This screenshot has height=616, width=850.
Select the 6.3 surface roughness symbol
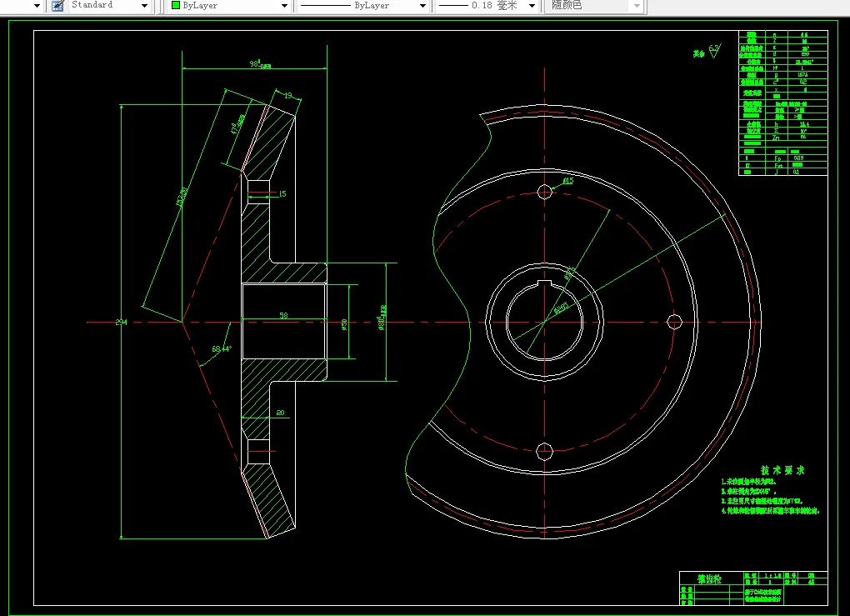pyautogui.click(x=715, y=51)
